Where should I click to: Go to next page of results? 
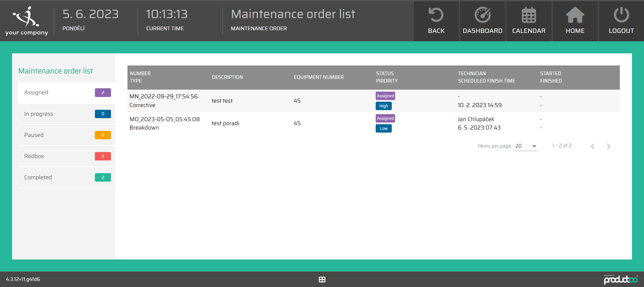[608, 146]
